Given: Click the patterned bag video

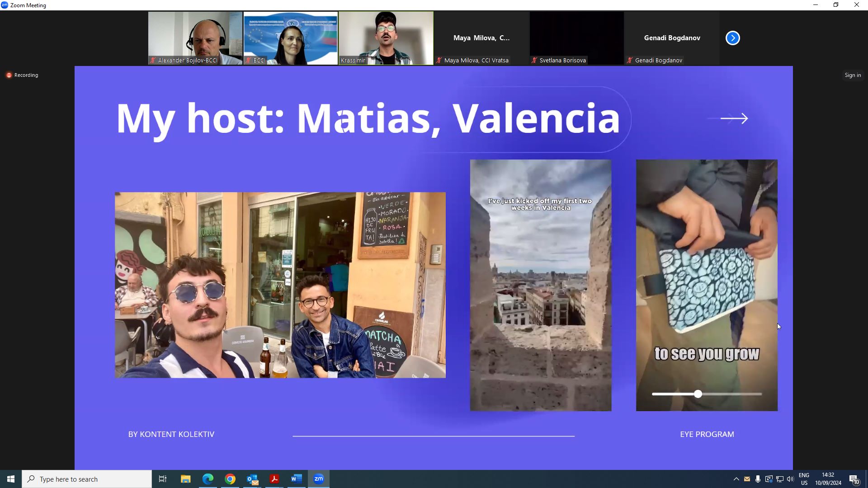Looking at the screenshot, I should (x=707, y=285).
